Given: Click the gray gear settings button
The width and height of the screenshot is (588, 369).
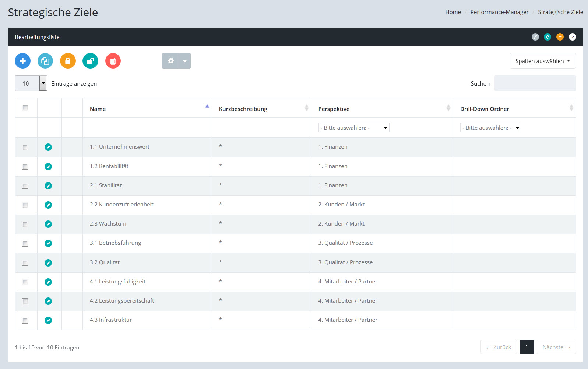Looking at the screenshot, I should point(170,61).
